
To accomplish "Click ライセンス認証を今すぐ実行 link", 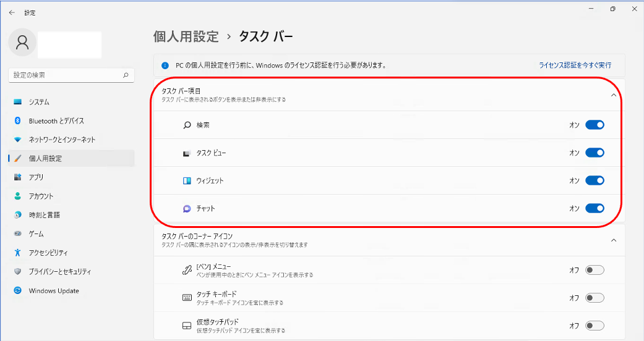I will tap(575, 65).
